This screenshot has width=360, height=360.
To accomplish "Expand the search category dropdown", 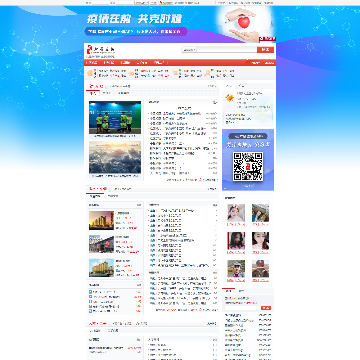I will (x=190, y=50).
